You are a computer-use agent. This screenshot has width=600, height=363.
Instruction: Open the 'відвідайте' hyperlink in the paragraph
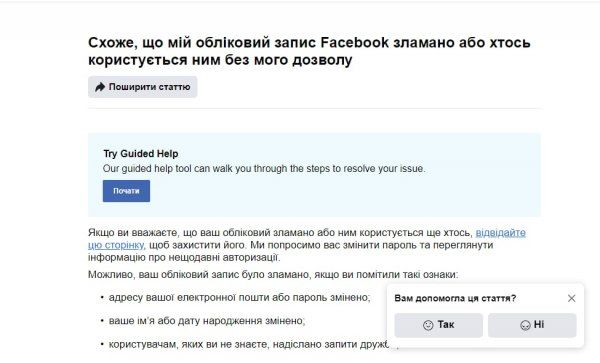pyautogui.click(x=501, y=233)
